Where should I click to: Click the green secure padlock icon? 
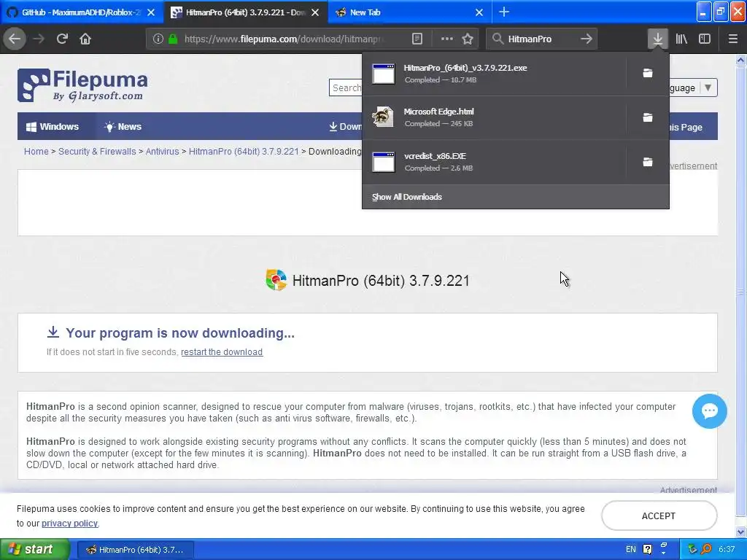pyautogui.click(x=174, y=39)
